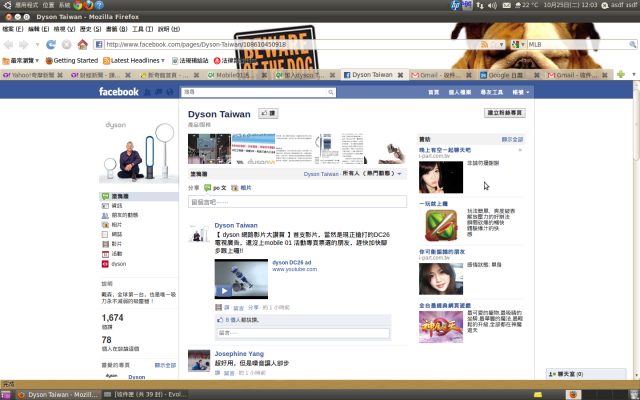
Task: Switch to Evolution mail window in taskbar
Action: (145, 395)
